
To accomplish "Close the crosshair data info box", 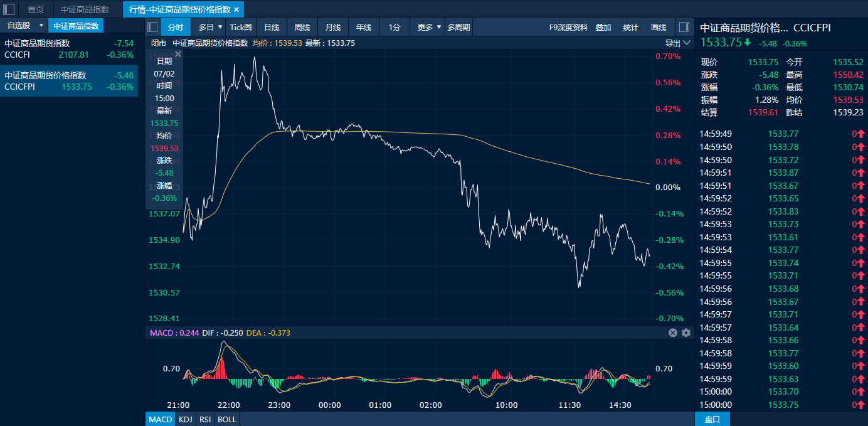I will tap(178, 55).
